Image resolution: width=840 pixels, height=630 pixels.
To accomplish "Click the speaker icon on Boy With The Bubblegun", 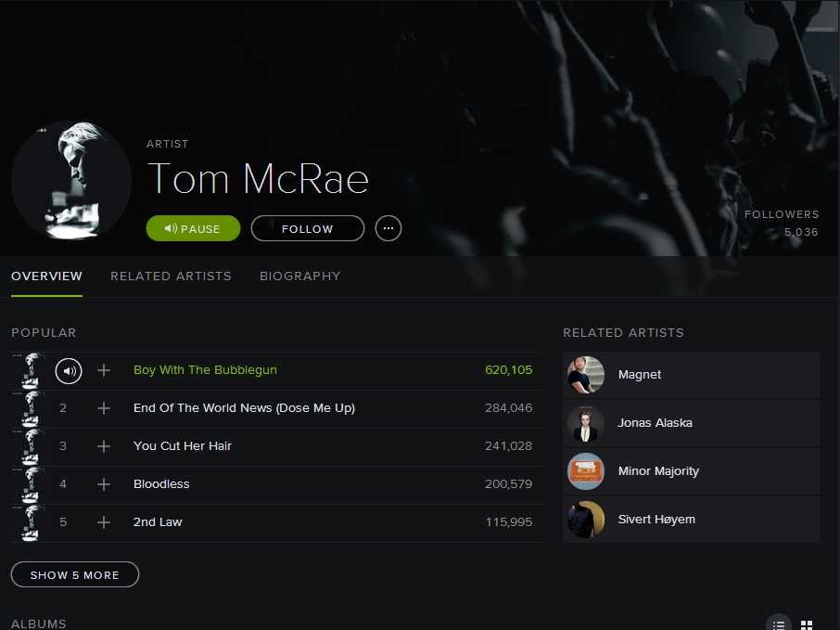I will tap(69, 370).
